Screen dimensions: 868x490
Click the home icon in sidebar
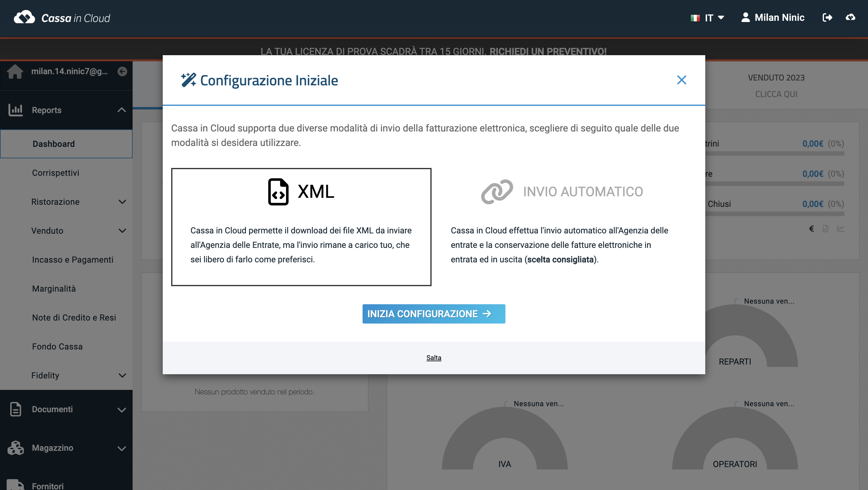15,71
